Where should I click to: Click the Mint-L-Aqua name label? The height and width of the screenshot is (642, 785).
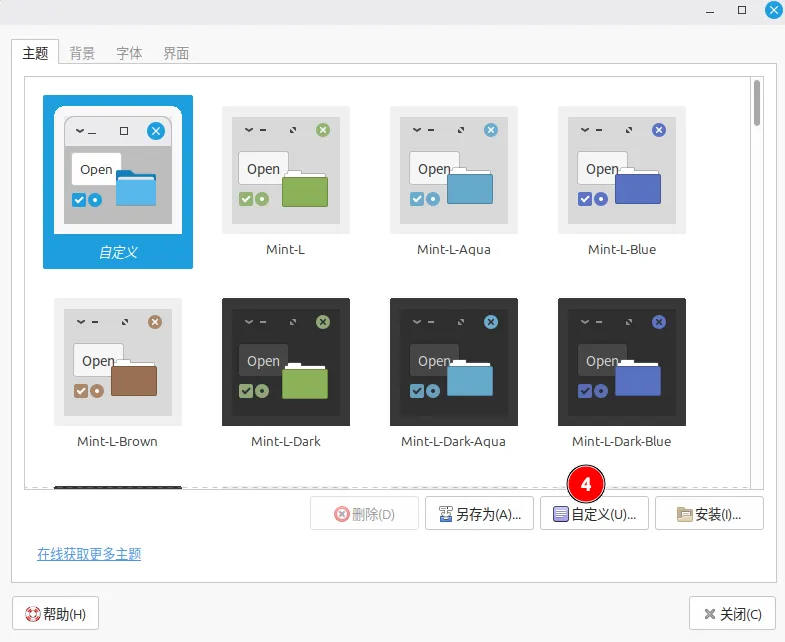pos(454,249)
